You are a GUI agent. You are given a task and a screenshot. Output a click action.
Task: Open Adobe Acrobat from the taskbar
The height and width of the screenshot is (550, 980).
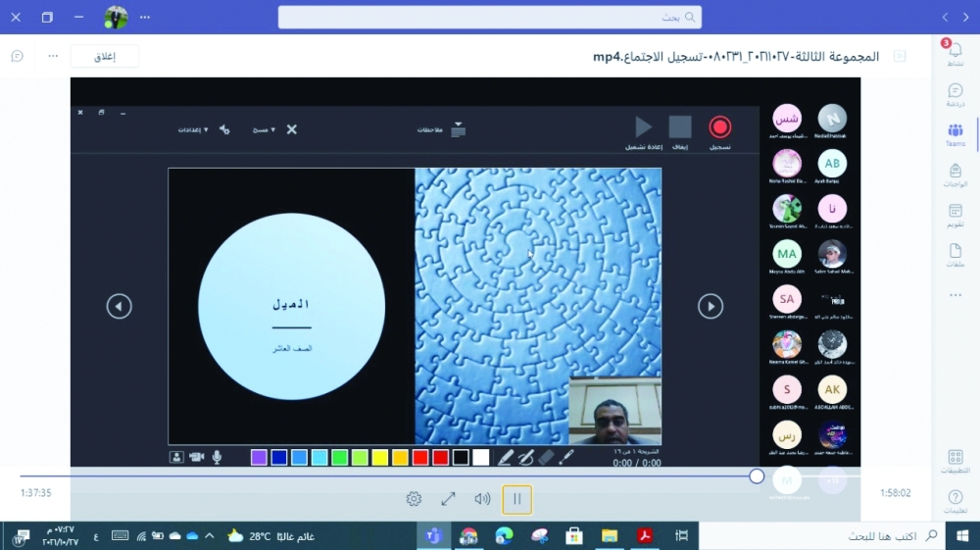point(645,535)
